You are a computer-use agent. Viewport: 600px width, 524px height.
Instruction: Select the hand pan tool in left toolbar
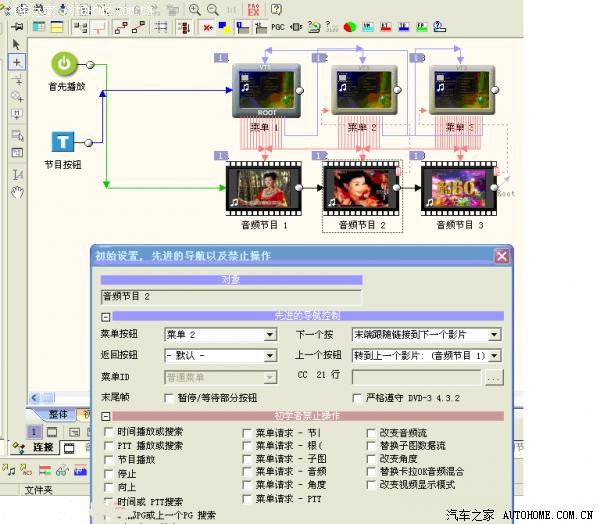(x=17, y=192)
